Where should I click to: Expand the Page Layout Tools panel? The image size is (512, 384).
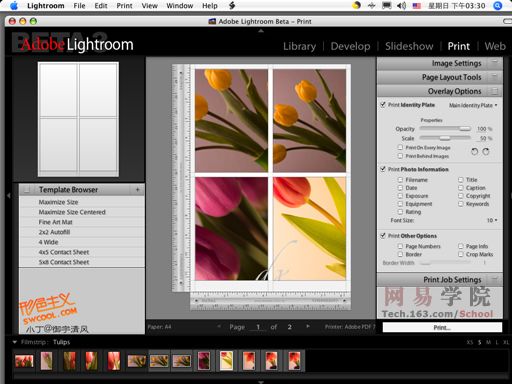click(440, 77)
